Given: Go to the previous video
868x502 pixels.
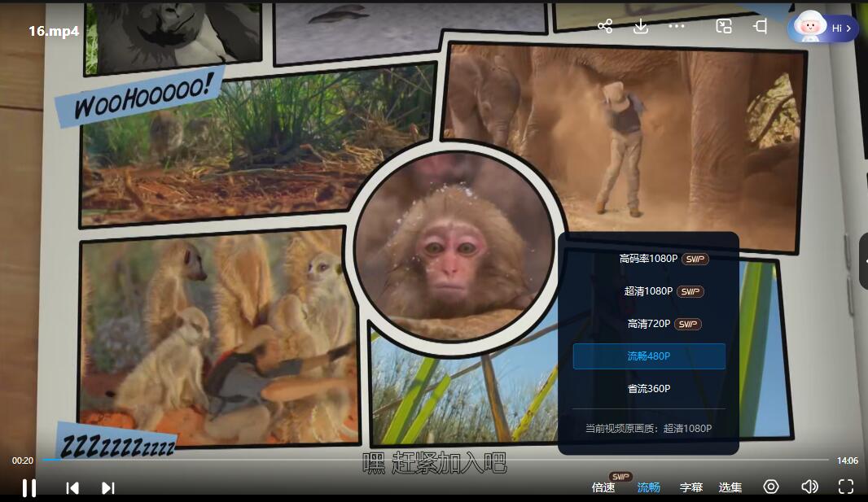Looking at the screenshot, I should pyautogui.click(x=72, y=487).
